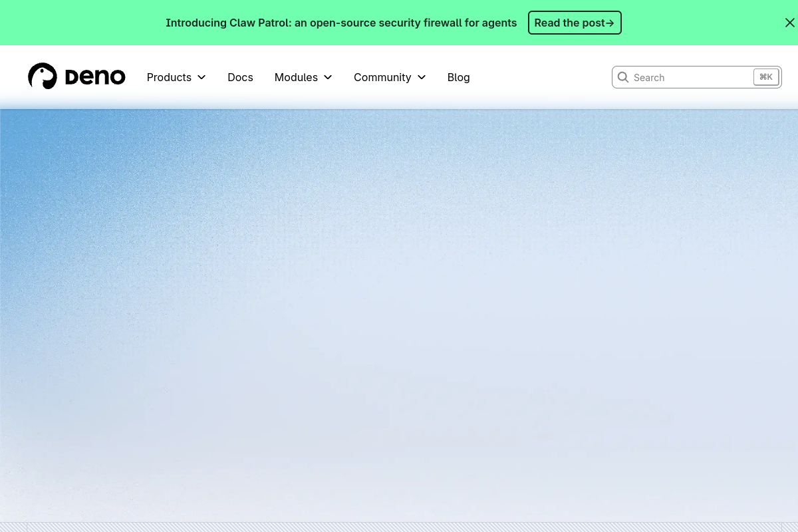Expand the Products chevron arrow
This screenshot has width=798, height=532.
point(201,77)
